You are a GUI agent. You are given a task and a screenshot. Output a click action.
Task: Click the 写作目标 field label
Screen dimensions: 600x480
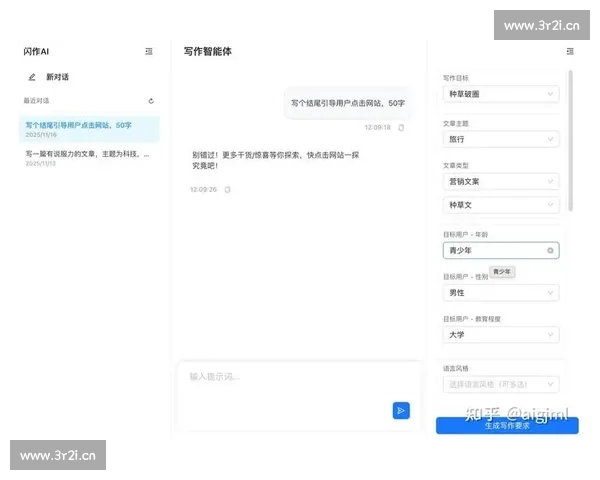pyautogui.click(x=456, y=78)
